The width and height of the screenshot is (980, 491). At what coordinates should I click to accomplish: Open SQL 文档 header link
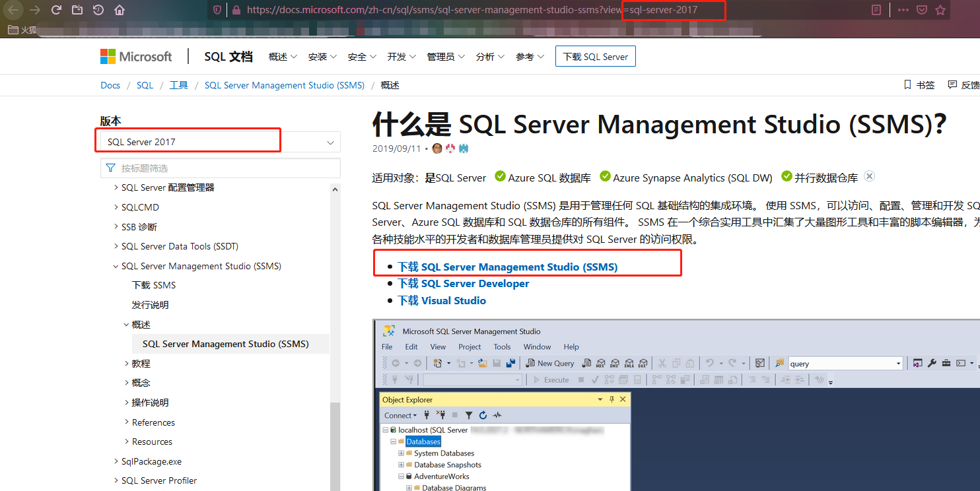(228, 57)
